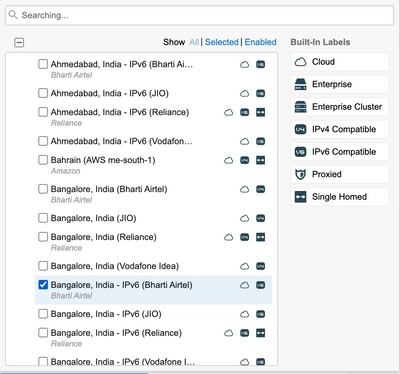This screenshot has height=374, width=400.
Task: Click the deselect-all minus checkbox above list
Action: coord(19,42)
